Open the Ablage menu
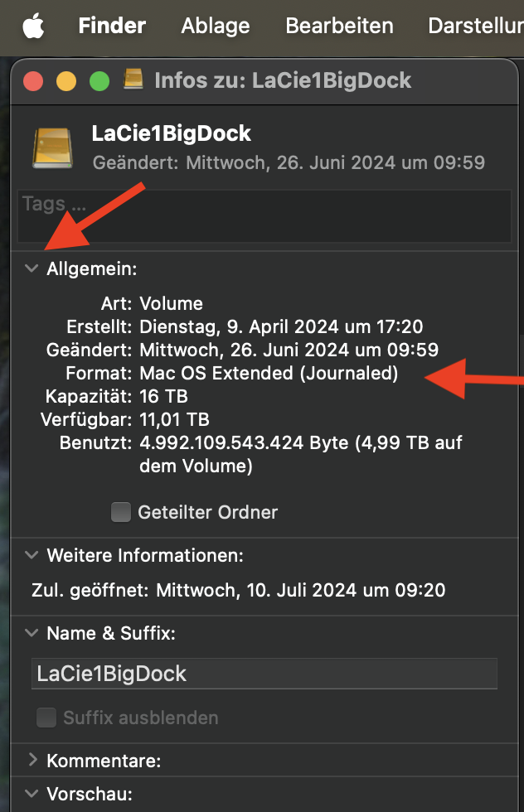The height and width of the screenshot is (812, 524). (216, 26)
